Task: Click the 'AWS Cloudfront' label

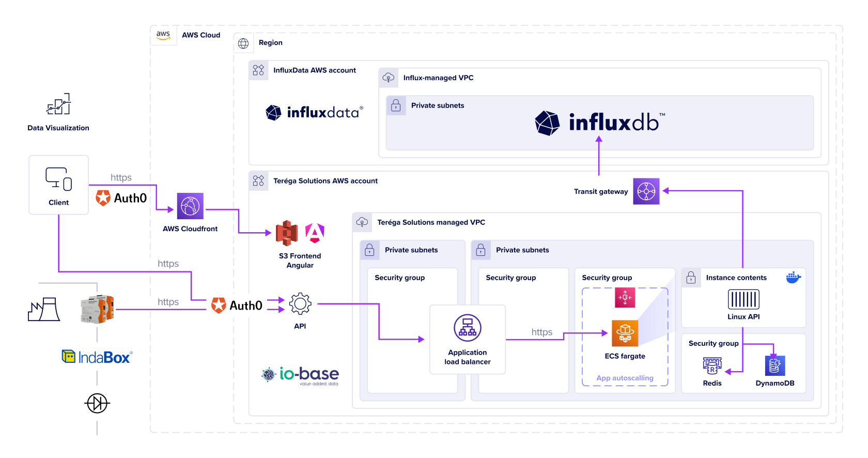Action: [190, 229]
